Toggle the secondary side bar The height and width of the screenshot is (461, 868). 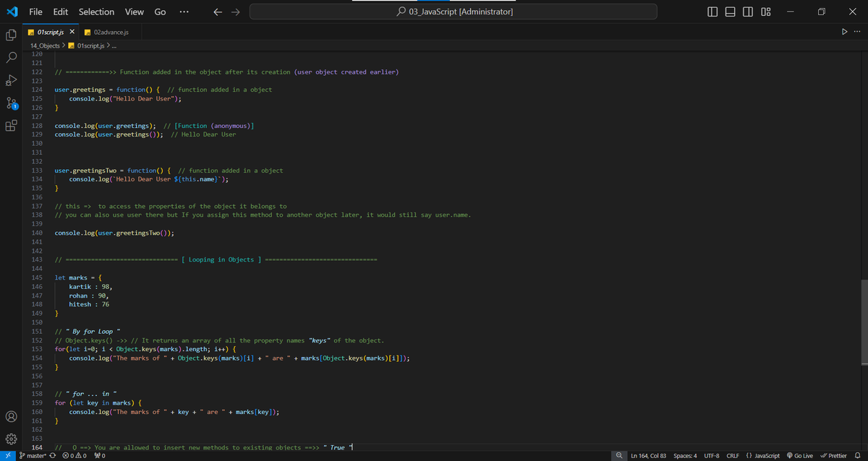(x=748, y=12)
